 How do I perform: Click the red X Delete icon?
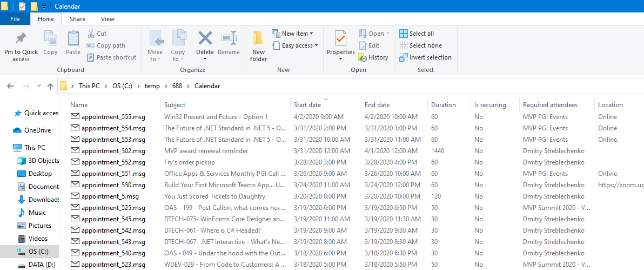pos(205,38)
